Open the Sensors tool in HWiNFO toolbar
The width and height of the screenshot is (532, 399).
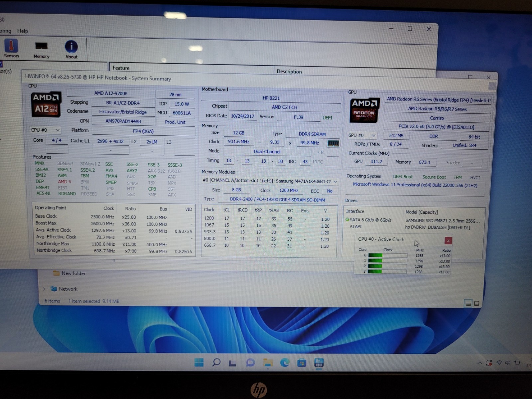tap(11, 49)
